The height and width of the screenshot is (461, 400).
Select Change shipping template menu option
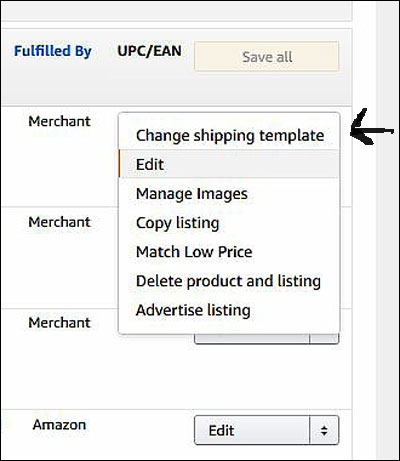coord(229,136)
